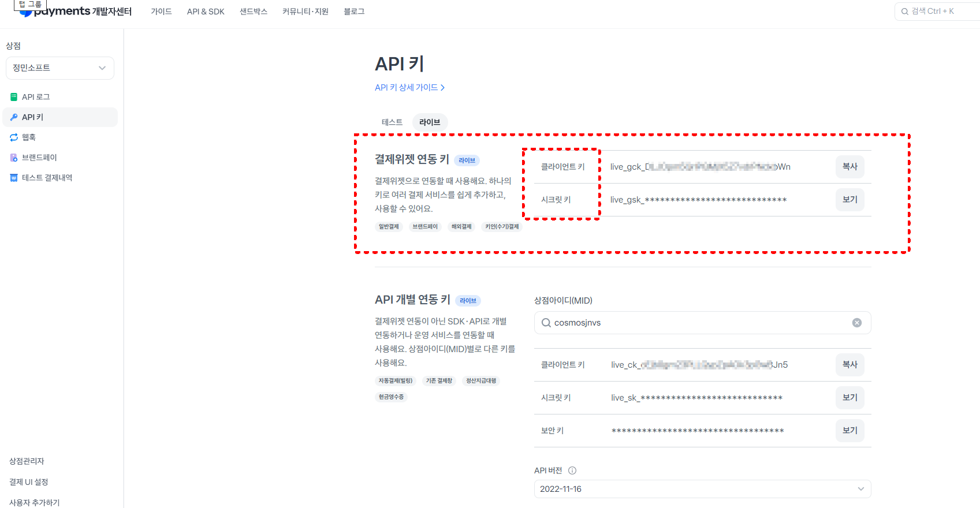The image size is (980, 508).
Task: Click the live_gck client key value
Action: pyautogui.click(x=700, y=167)
